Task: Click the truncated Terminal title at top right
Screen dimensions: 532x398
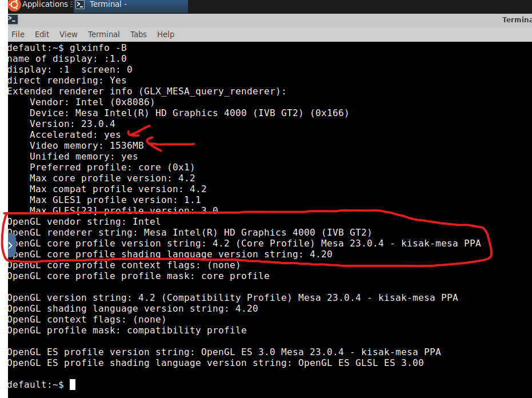Action: click(x=517, y=19)
